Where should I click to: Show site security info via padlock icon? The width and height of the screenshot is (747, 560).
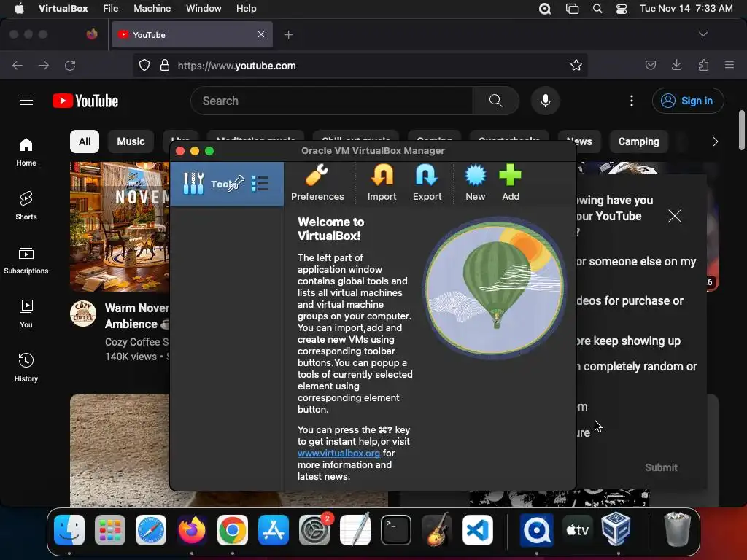pos(165,65)
